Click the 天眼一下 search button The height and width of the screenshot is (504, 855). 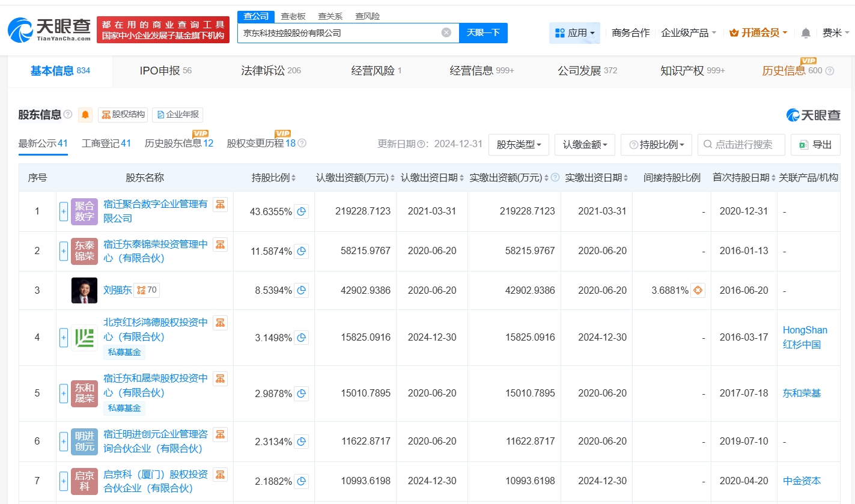(483, 33)
